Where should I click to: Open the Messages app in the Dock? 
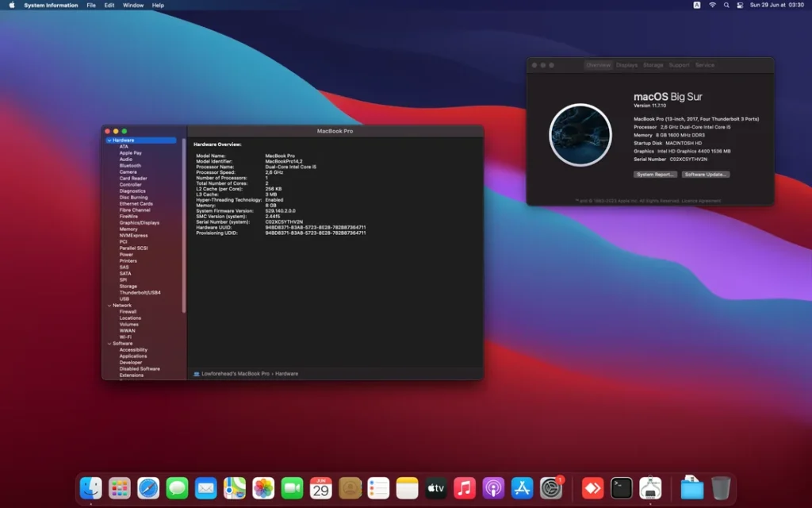coord(177,488)
